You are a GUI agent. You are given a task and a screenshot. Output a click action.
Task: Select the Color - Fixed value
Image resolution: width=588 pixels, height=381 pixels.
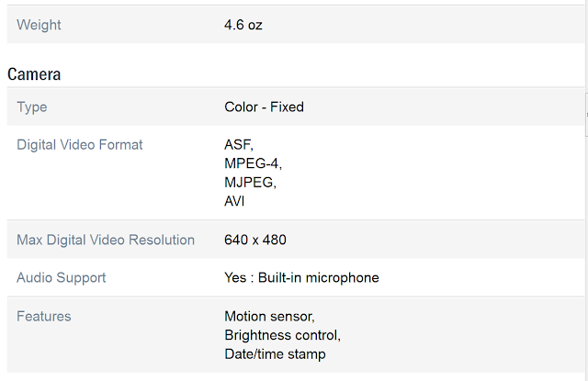click(x=264, y=106)
